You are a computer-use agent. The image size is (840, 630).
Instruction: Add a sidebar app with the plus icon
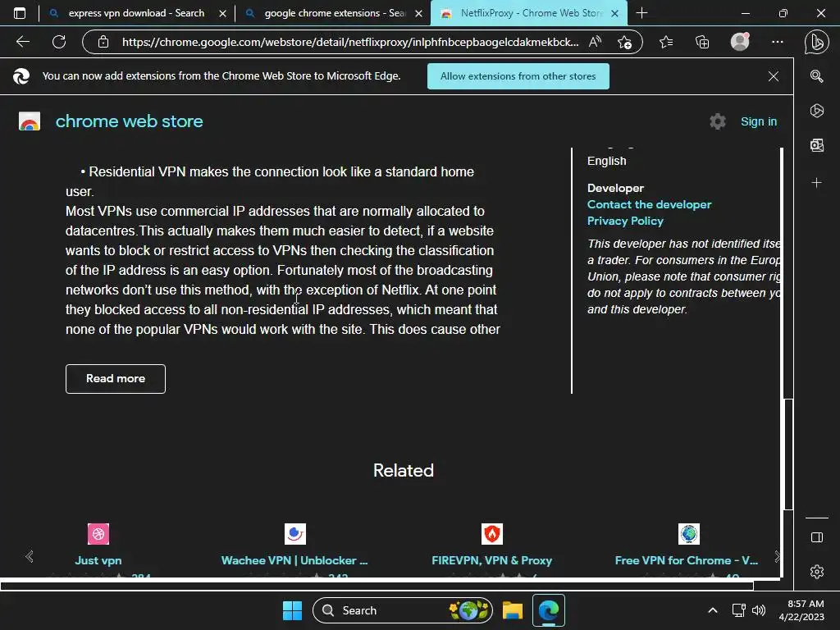816,183
